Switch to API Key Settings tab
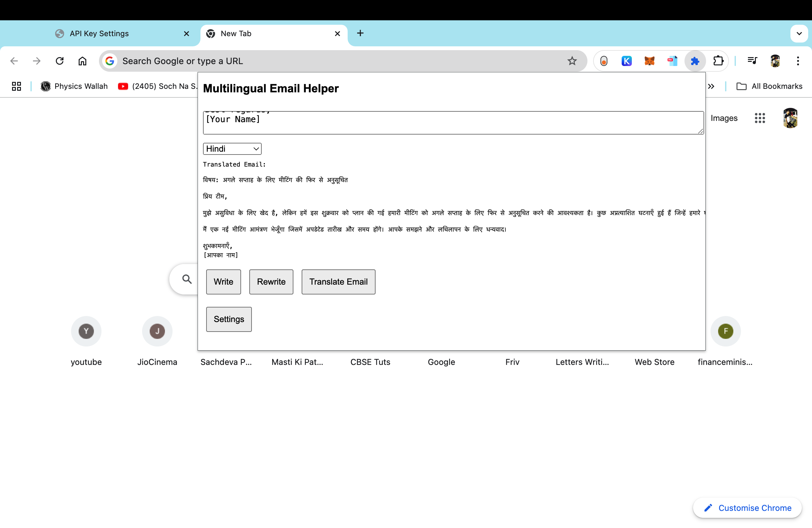This screenshot has width=812, height=528. [x=99, y=33]
